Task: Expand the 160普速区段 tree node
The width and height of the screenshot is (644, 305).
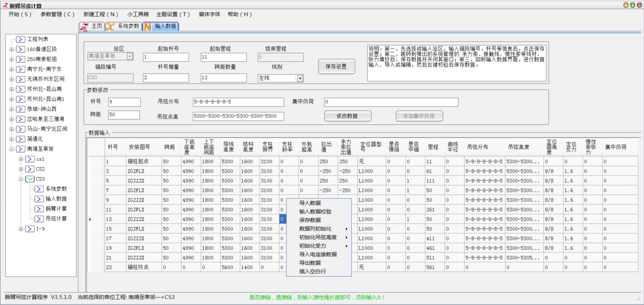Action: tap(11, 49)
